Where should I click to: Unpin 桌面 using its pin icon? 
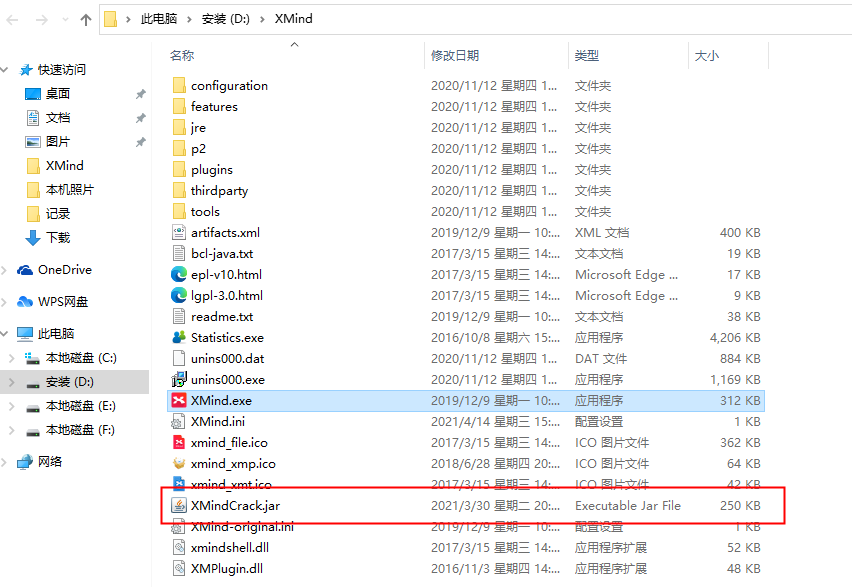141,94
